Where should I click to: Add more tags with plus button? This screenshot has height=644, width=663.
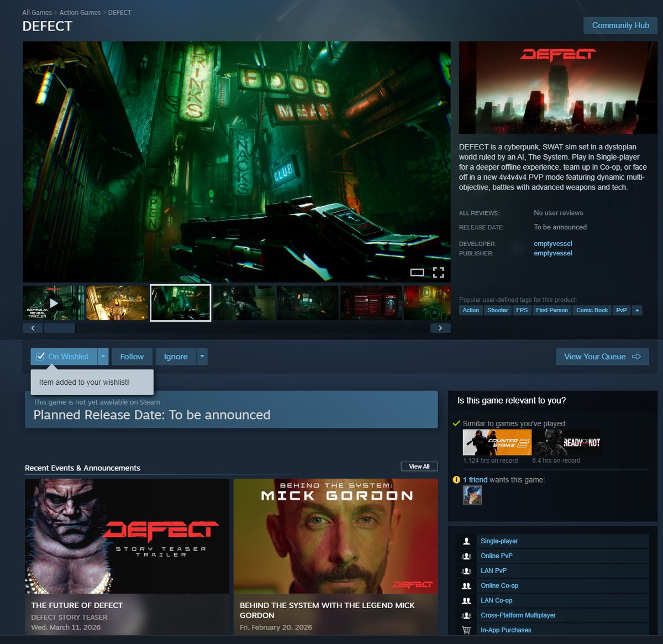point(637,310)
